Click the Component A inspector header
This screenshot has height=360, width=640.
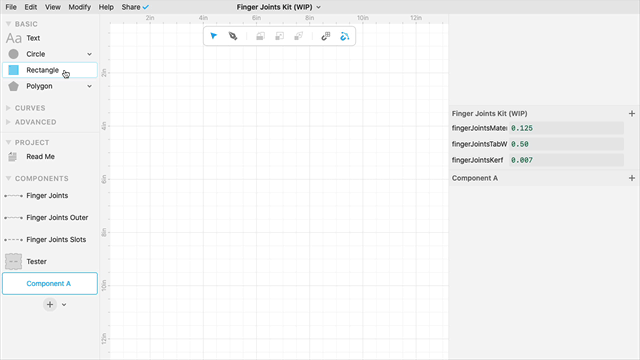[475, 178]
